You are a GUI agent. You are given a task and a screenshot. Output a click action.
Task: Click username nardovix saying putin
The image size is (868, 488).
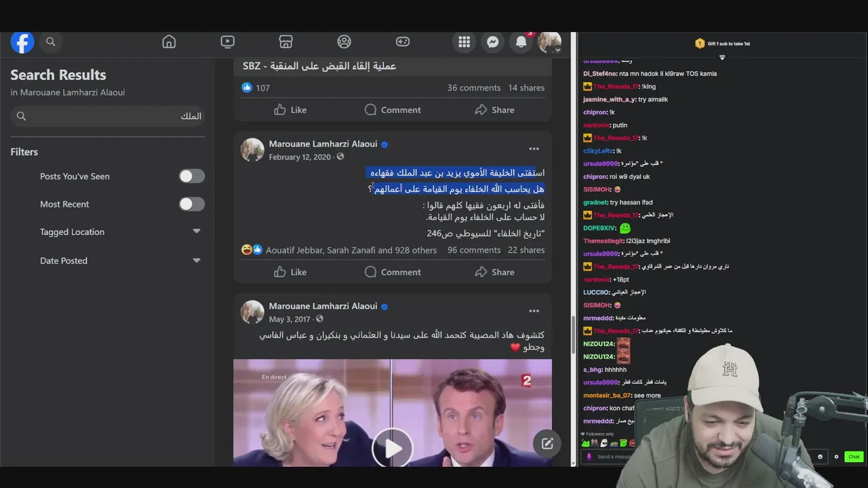(x=596, y=125)
